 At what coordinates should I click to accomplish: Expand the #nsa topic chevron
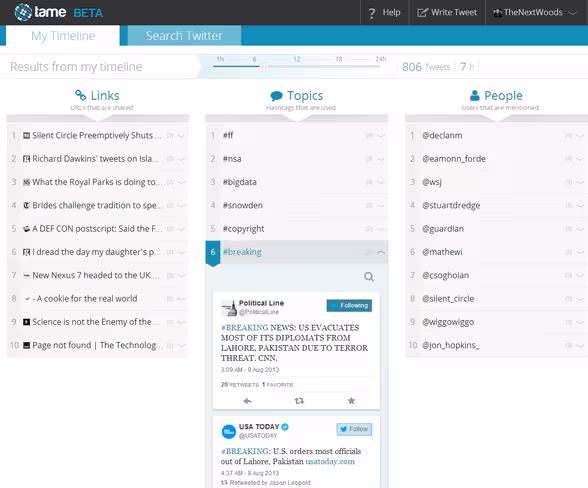381,159
